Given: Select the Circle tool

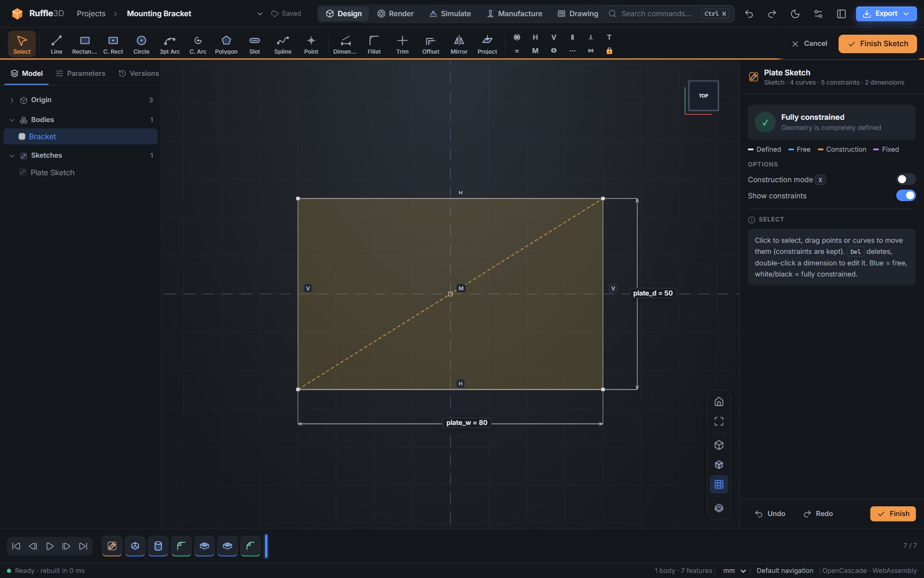Looking at the screenshot, I should tap(141, 44).
